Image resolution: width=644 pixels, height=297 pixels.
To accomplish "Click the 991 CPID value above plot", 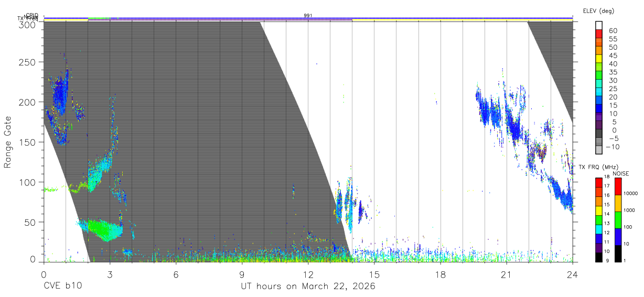I will pos(308,16).
